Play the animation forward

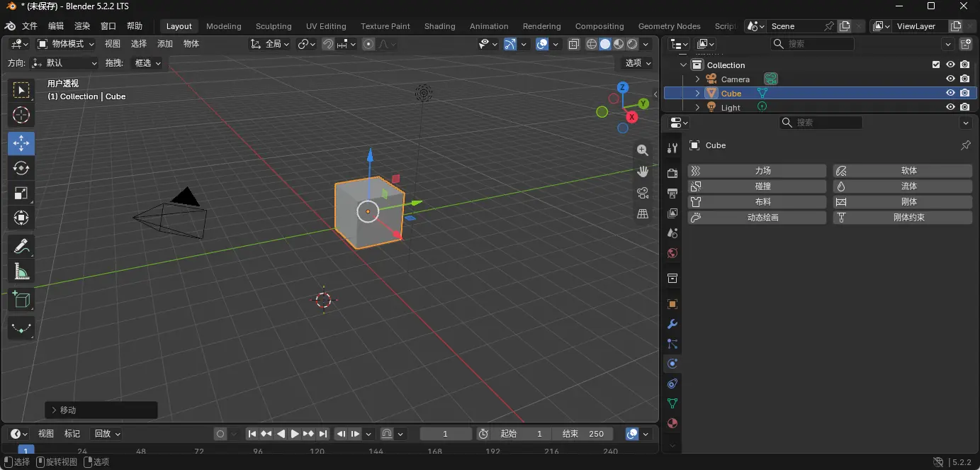tap(294, 434)
